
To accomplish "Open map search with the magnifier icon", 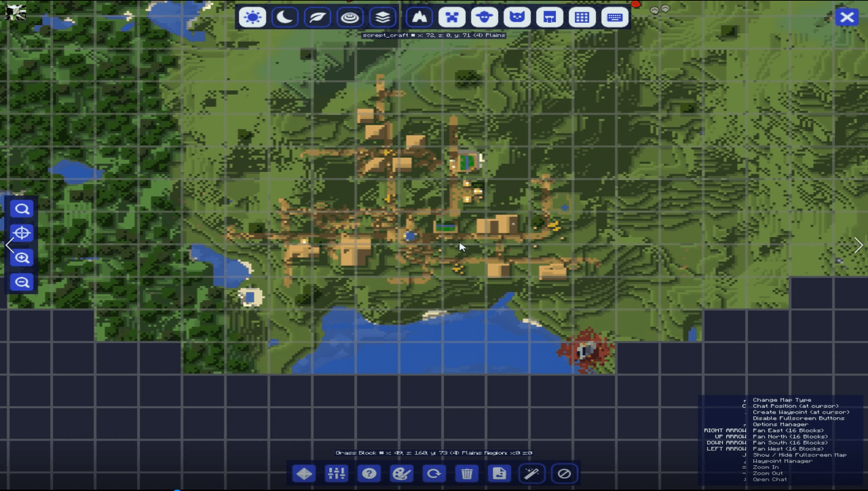I will [x=21, y=208].
